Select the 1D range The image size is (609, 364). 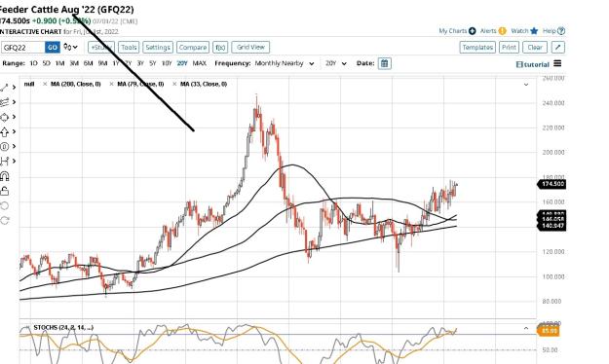click(33, 63)
